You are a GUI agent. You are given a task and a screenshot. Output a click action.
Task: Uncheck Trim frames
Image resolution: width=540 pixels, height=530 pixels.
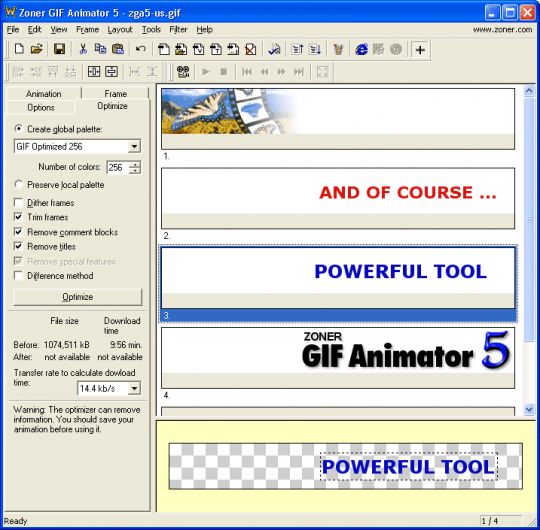click(x=18, y=217)
